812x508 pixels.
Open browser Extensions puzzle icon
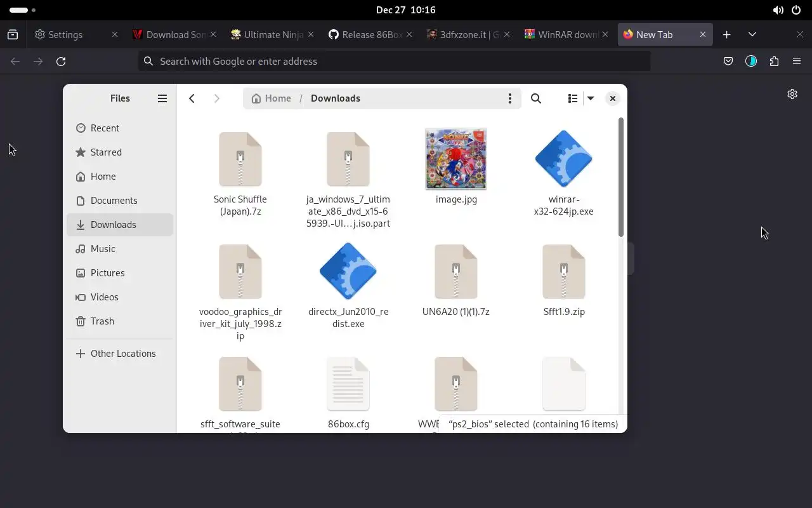tap(774, 62)
